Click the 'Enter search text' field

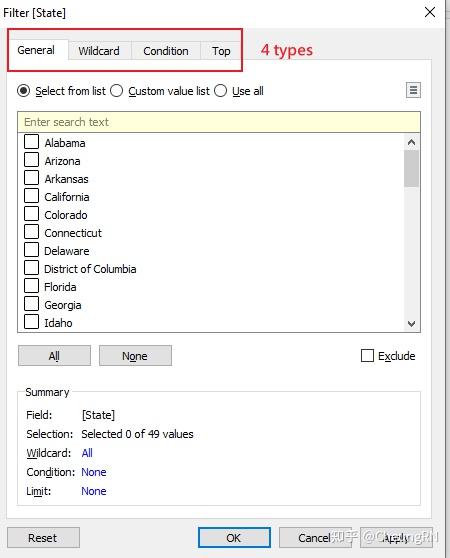pos(219,122)
